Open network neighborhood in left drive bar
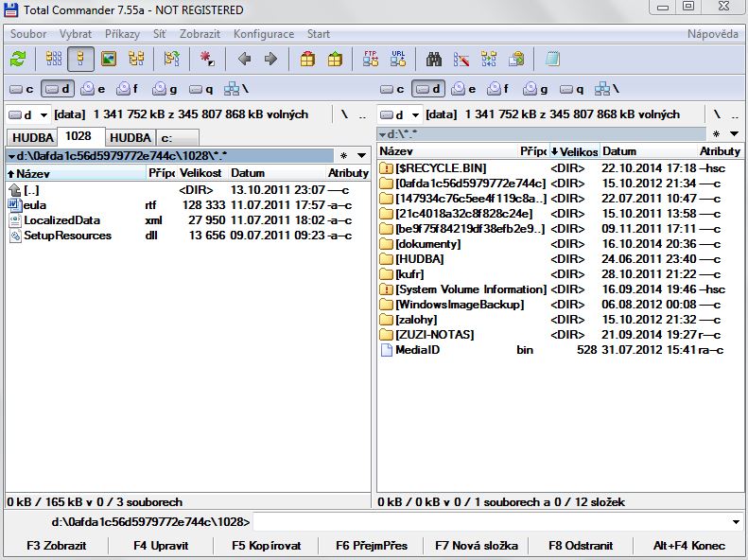 point(236,89)
